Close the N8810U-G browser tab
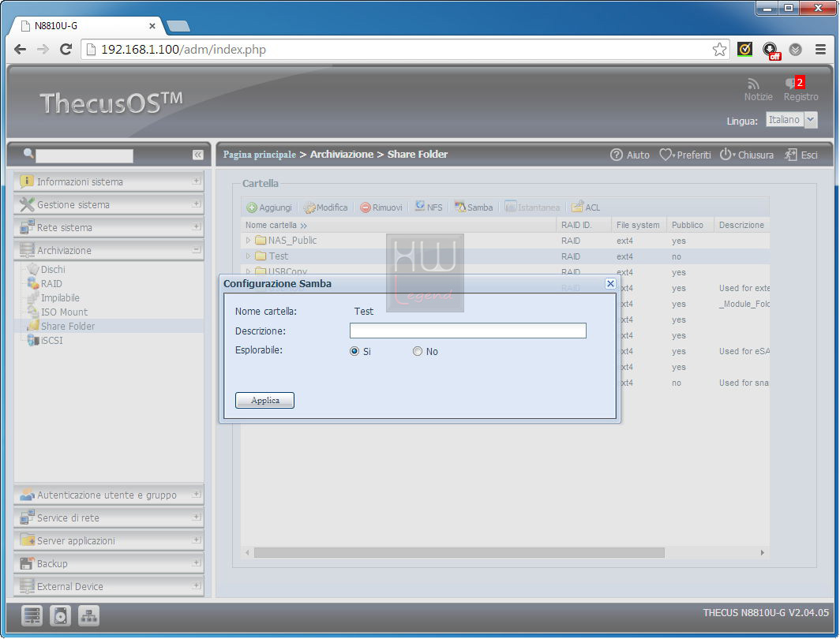The height and width of the screenshot is (639, 840). point(152,26)
